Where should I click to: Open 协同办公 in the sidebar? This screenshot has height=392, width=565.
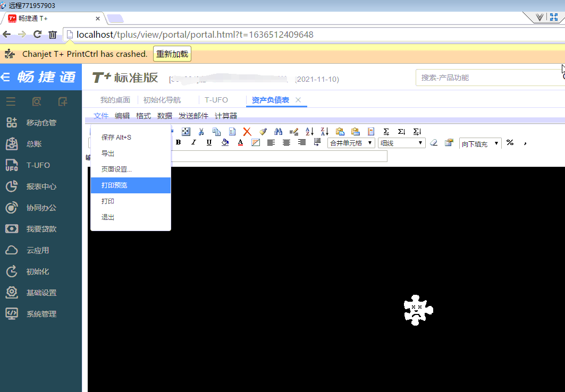tap(41, 208)
